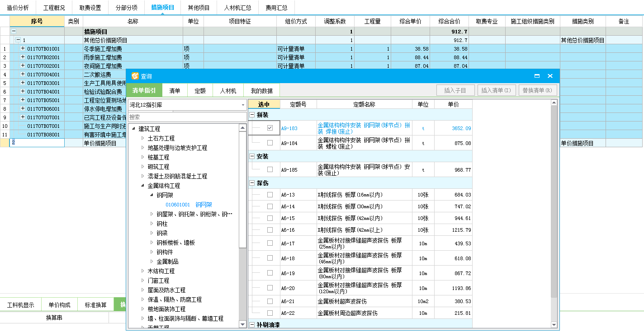Open the 单价构成 bottom tab
This screenshot has width=644, height=332.
59,305
